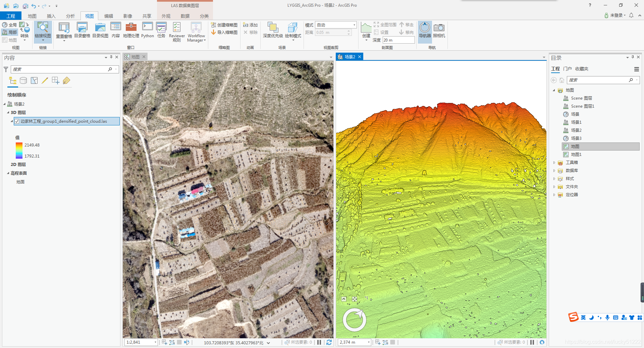Open the 分析 Analysis ribbon tab
Image resolution: width=644 pixels, height=348 pixels.
(x=70, y=16)
